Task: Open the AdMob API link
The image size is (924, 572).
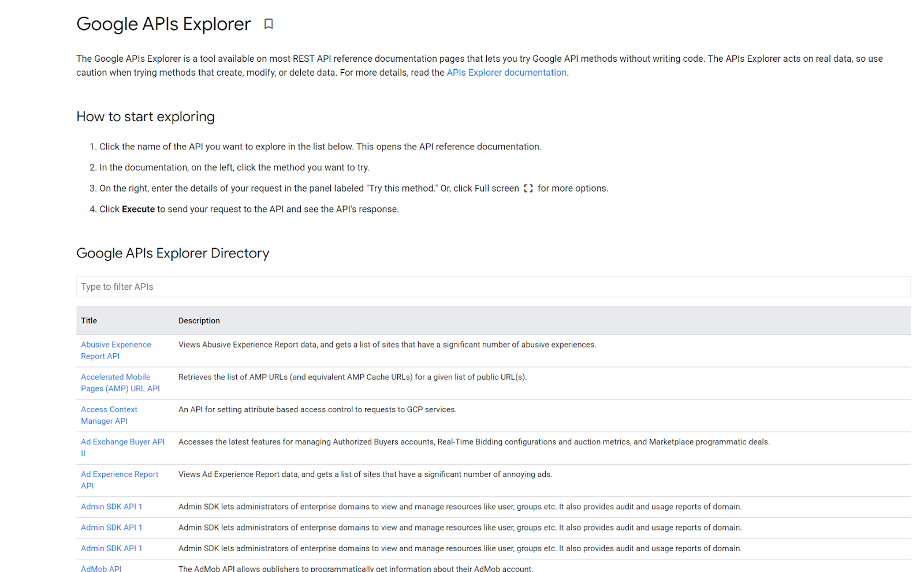Action: (101, 568)
